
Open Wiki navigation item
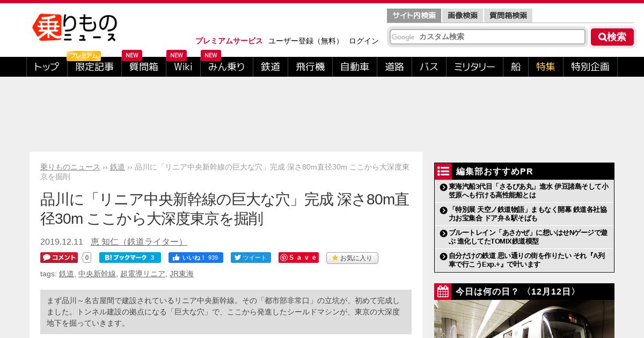[183, 67]
